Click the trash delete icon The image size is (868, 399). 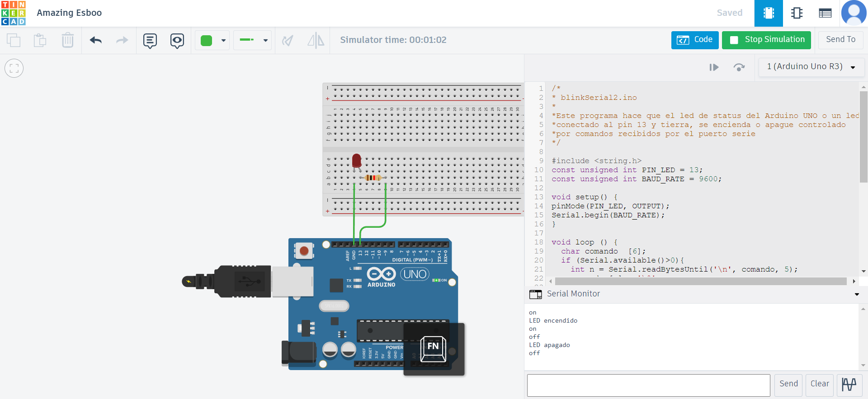(x=67, y=40)
